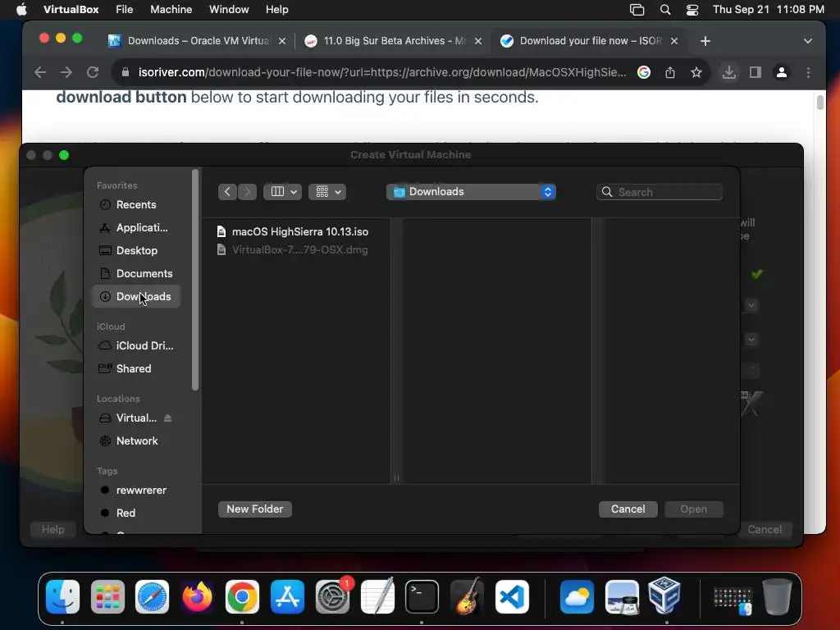Open Firefox in the Dock
Image resolution: width=840 pixels, height=630 pixels.
[197, 597]
